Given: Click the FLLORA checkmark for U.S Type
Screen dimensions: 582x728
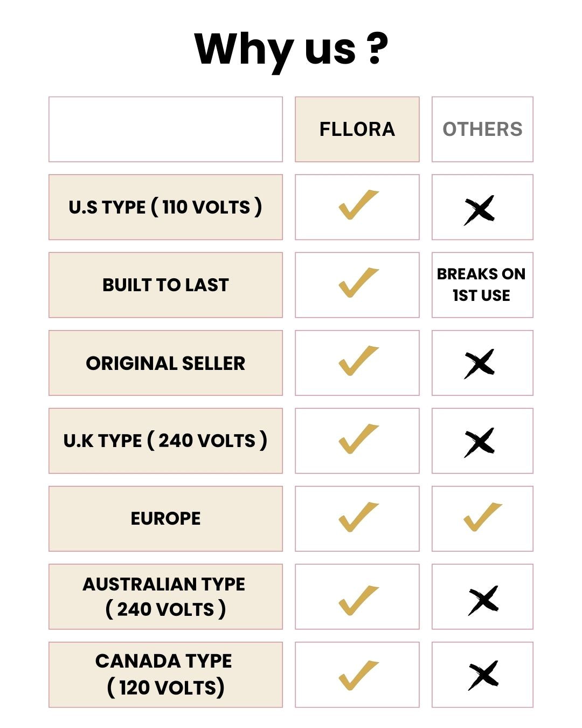Looking at the screenshot, I should (358, 205).
